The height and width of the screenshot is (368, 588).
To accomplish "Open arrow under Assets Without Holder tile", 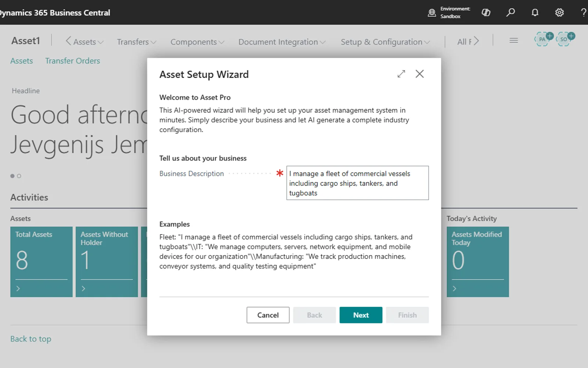I will [83, 289].
